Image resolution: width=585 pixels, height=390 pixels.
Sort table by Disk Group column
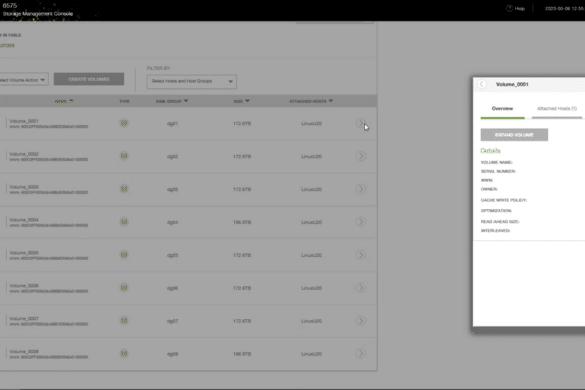pos(172,101)
